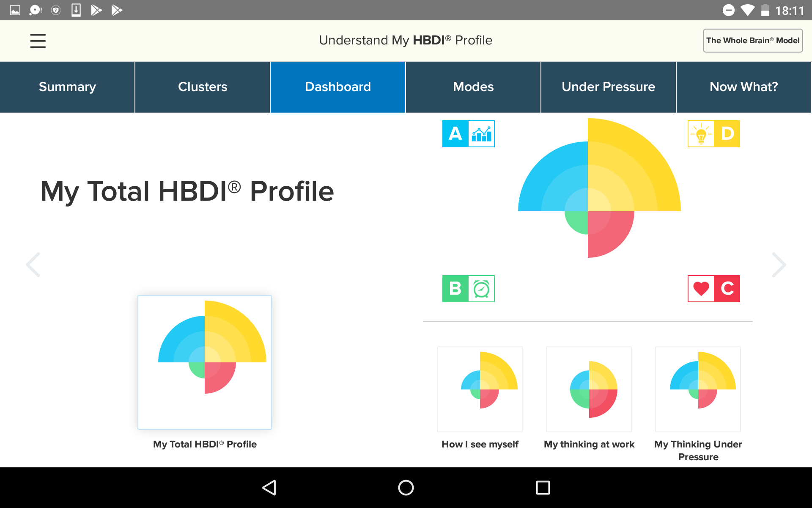
Task: Open the How I see myself thumbnail
Action: pos(480,389)
